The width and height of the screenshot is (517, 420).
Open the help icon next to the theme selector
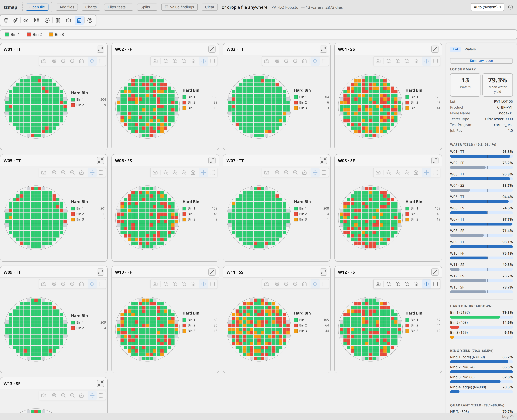(511, 7)
